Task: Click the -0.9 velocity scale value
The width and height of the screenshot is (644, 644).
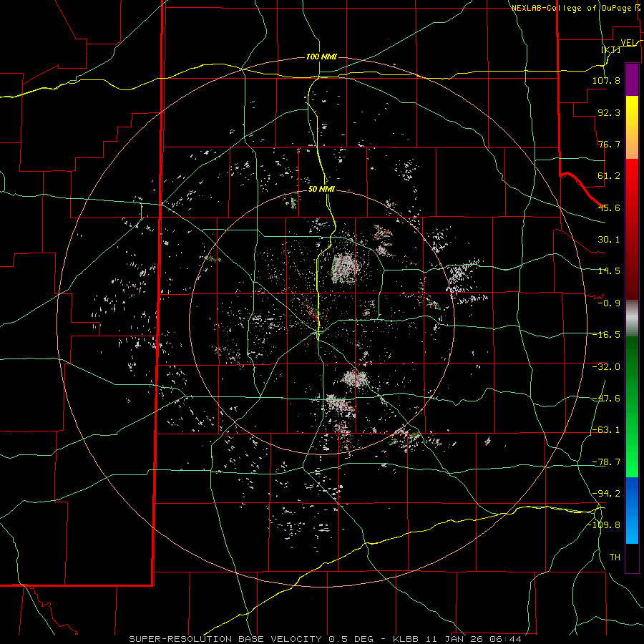Action: 609,303
